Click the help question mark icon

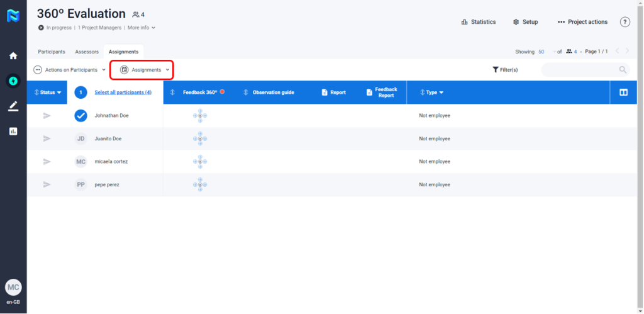click(x=625, y=22)
